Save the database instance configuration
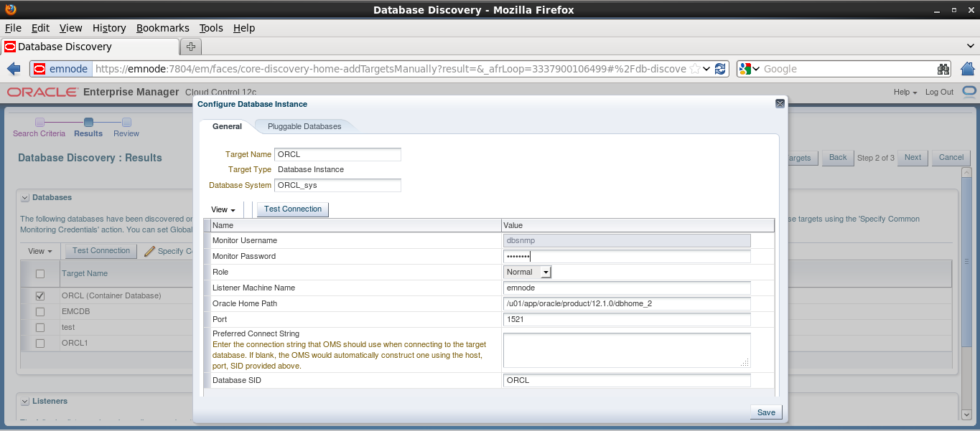 pos(766,412)
